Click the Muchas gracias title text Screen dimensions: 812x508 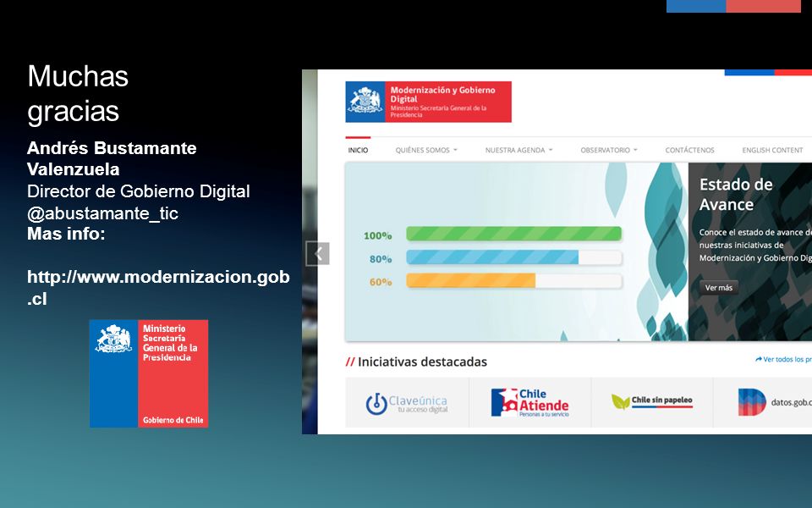78,94
